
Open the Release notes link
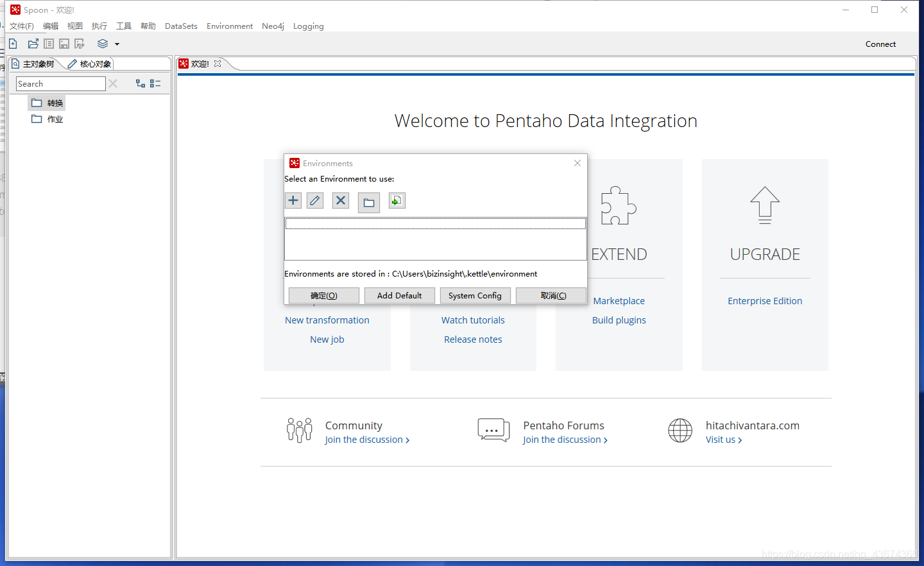point(473,339)
